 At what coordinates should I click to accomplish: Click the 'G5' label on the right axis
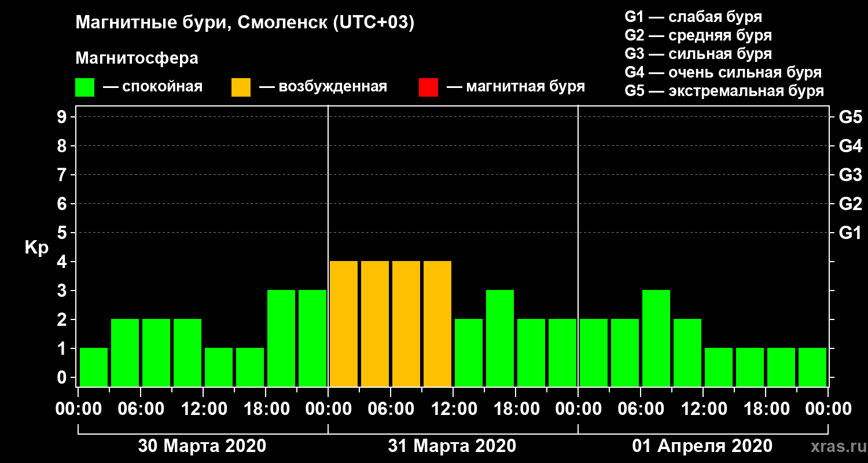[850, 117]
